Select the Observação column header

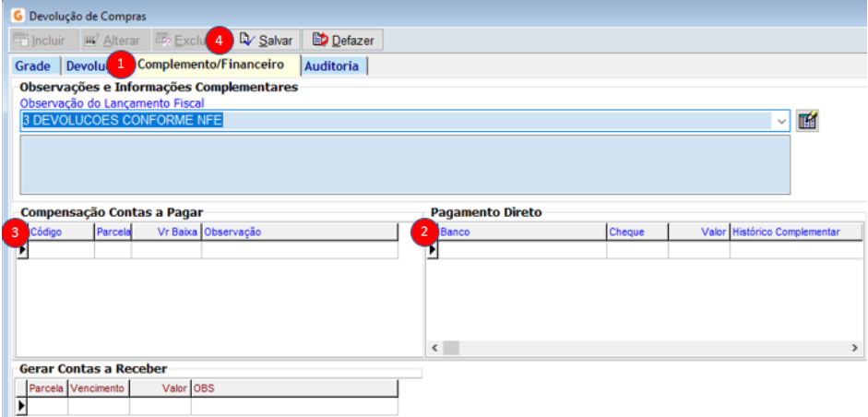click(x=300, y=232)
